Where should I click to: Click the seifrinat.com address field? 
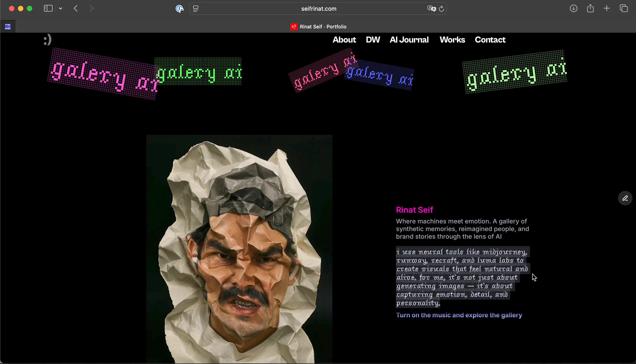pyautogui.click(x=318, y=9)
